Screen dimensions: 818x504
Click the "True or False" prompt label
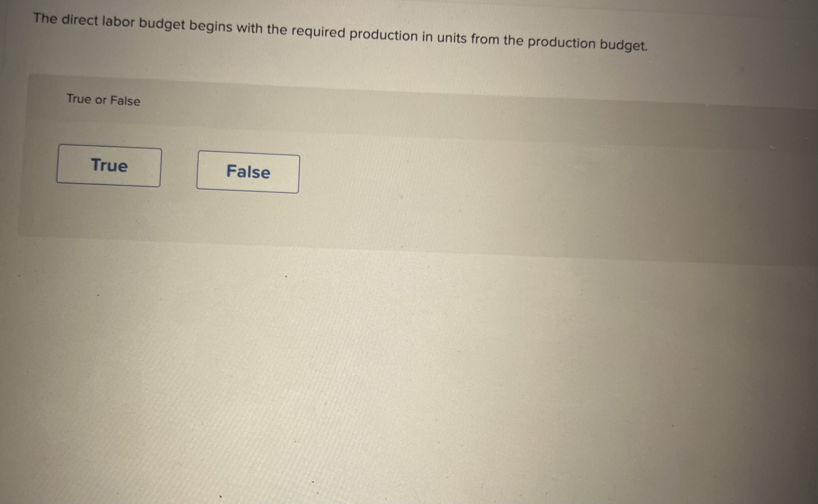coord(103,100)
